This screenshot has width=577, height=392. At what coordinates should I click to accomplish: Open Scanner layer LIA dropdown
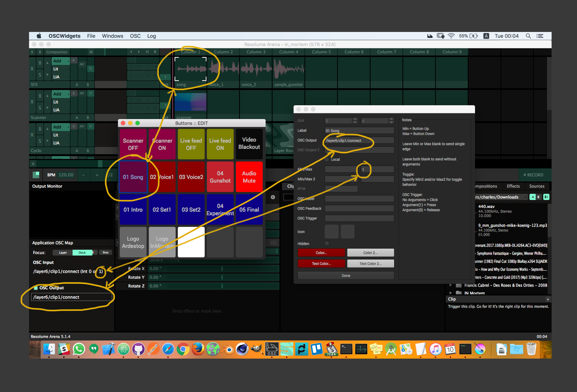(61, 110)
